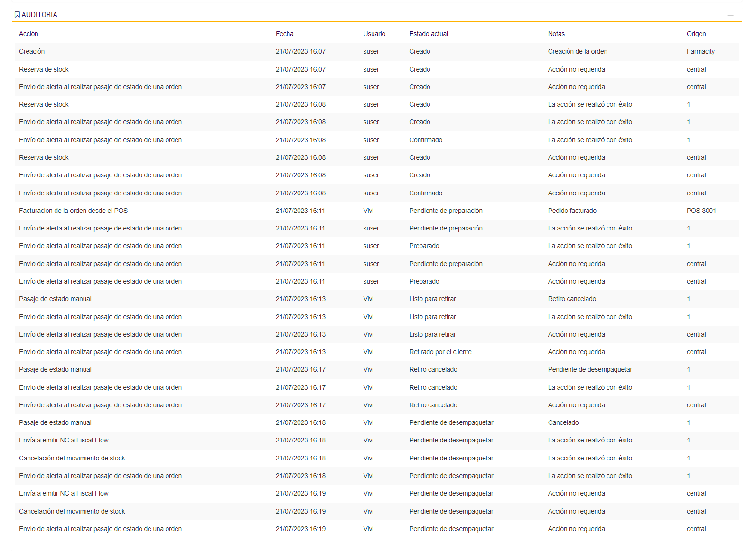Click the Fecha column header
756x551 pixels.
click(x=284, y=34)
